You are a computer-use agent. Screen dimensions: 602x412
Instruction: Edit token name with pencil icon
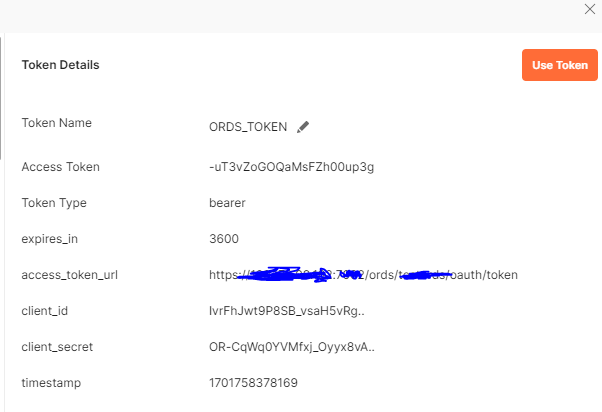(x=303, y=127)
